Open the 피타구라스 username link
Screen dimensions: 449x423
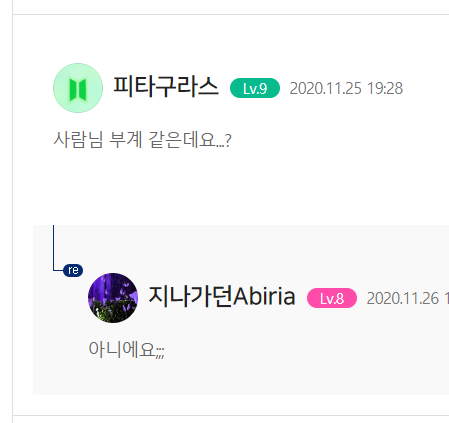[166, 87]
